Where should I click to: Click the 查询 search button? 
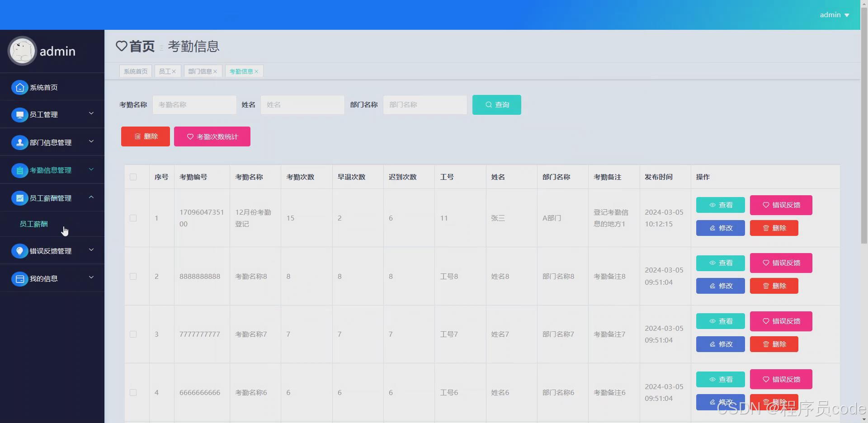click(x=496, y=104)
